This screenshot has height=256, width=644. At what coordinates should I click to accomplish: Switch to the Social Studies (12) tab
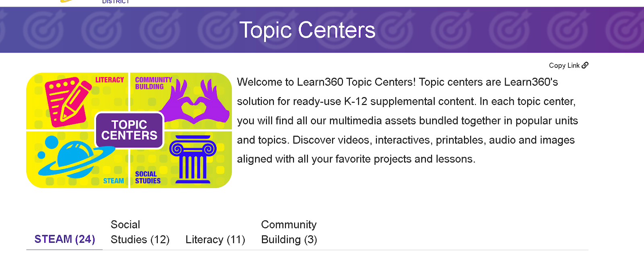click(x=140, y=232)
